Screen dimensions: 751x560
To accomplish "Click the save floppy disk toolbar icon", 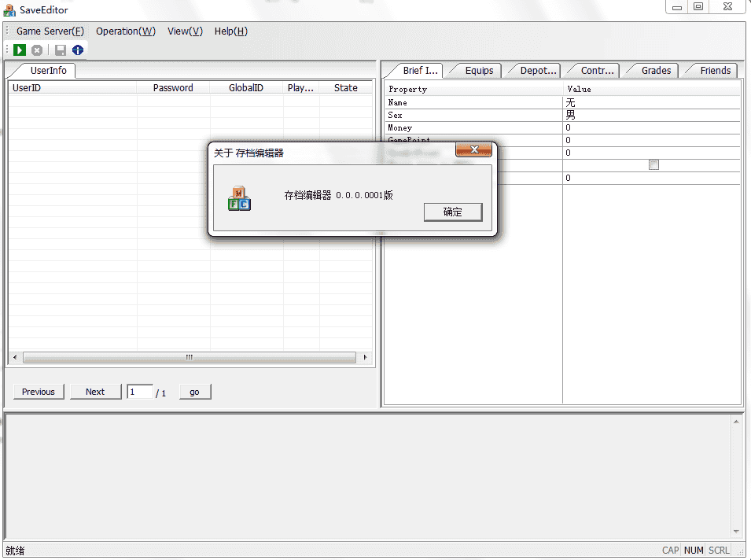I will tap(61, 50).
